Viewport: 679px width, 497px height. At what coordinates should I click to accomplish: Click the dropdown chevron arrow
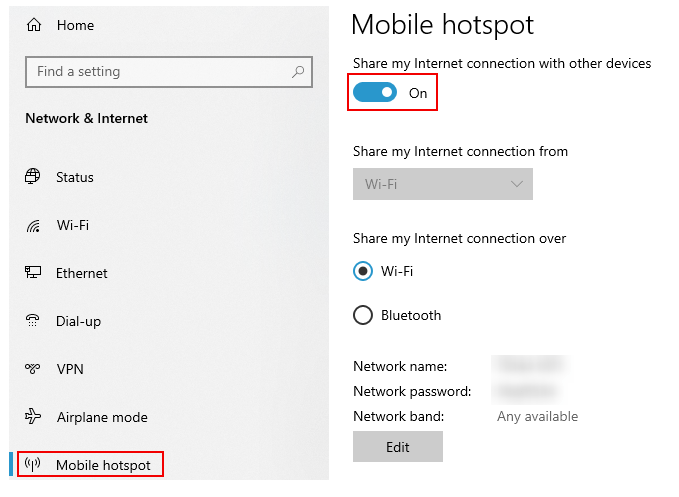pos(516,184)
